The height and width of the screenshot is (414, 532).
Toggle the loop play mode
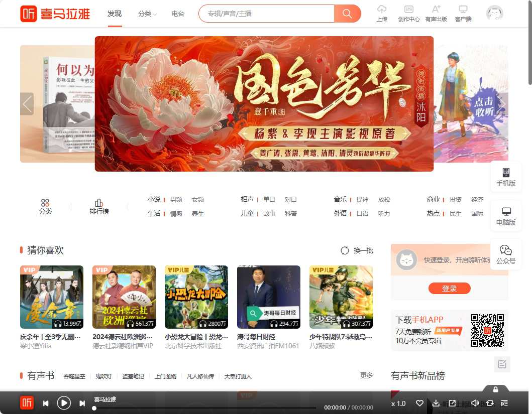point(490,403)
